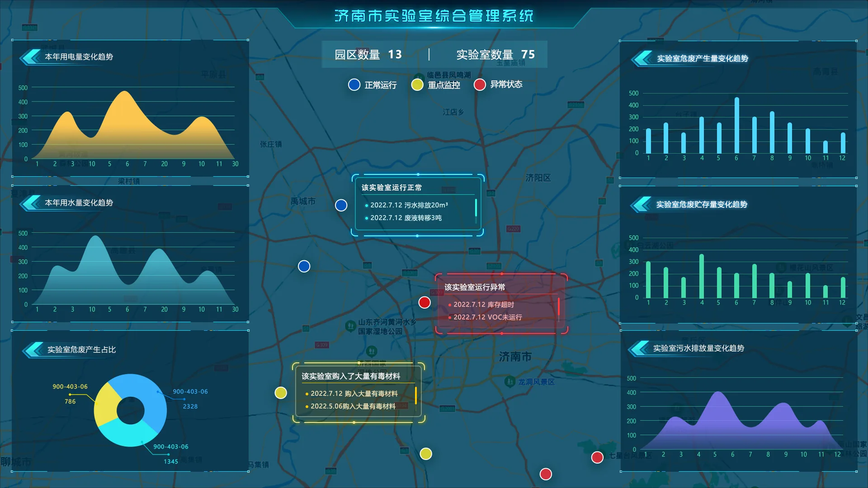The width and height of the screenshot is (868, 488).
Task: Click the yellow 重点监控 legend circle
Action: tap(417, 85)
